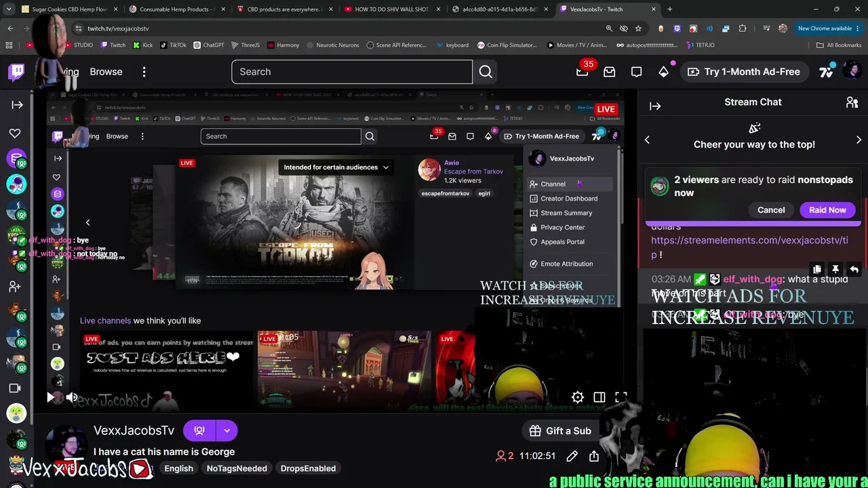
Task: Pin the highlighted chat message
Action: [835, 270]
